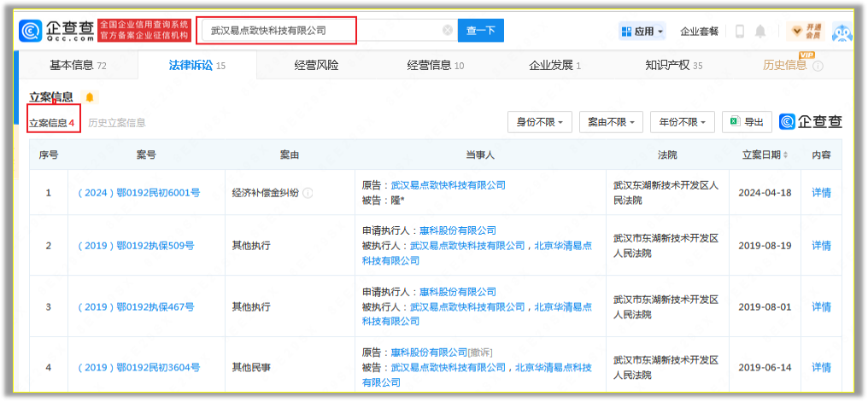Clear search text with the X icon
The height and width of the screenshot is (402, 868).
click(448, 31)
